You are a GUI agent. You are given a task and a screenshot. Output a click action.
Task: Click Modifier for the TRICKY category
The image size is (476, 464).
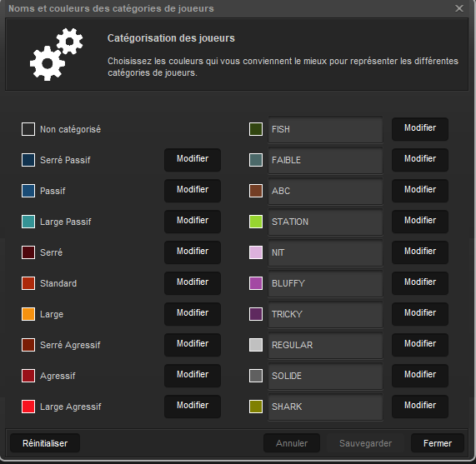[x=420, y=314]
